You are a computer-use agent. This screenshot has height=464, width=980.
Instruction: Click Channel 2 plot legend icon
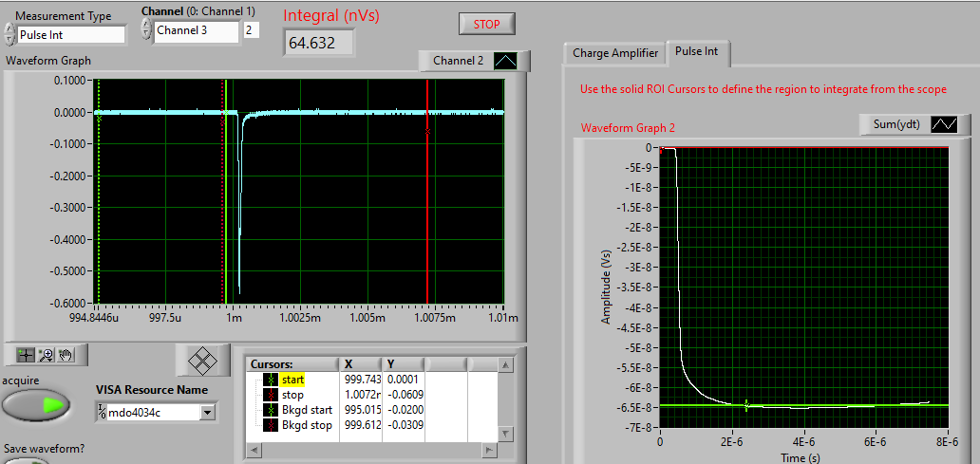506,61
